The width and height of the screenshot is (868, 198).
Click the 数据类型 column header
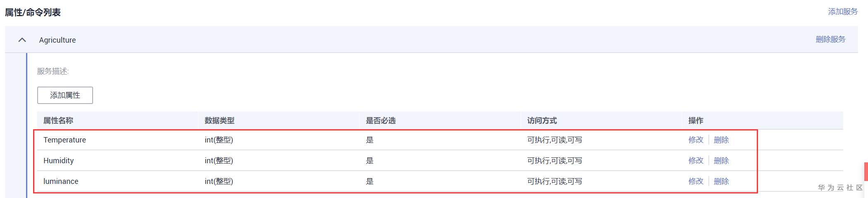(220, 121)
